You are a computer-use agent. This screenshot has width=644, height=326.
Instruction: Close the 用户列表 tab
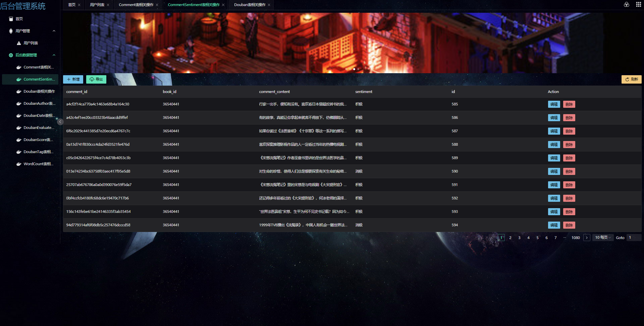coord(108,5)
